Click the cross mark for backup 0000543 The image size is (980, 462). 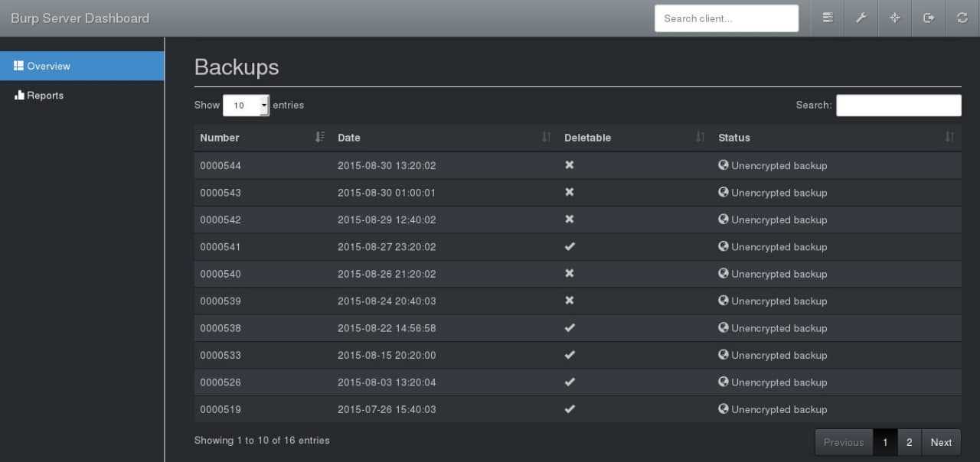[x=570, y=192]
